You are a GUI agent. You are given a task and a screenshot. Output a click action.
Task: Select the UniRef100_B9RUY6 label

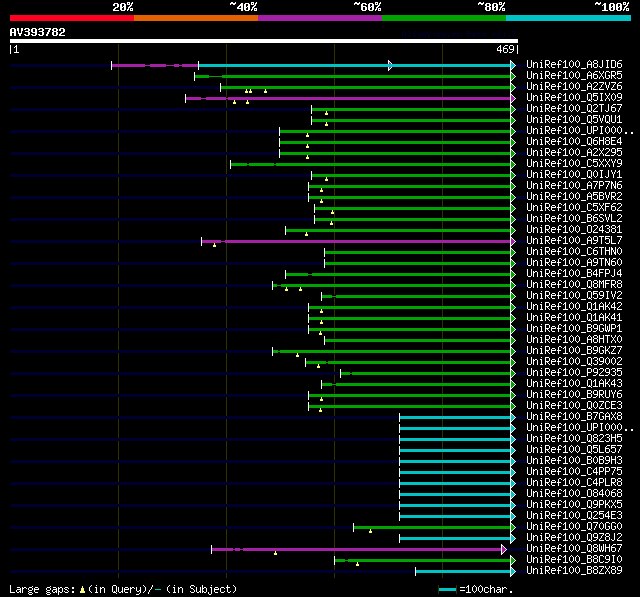tap(574, 395)
